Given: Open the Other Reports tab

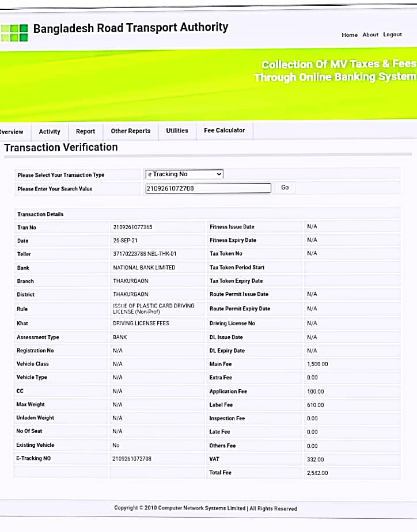Looking at the screenshot, I should (131, 131).
